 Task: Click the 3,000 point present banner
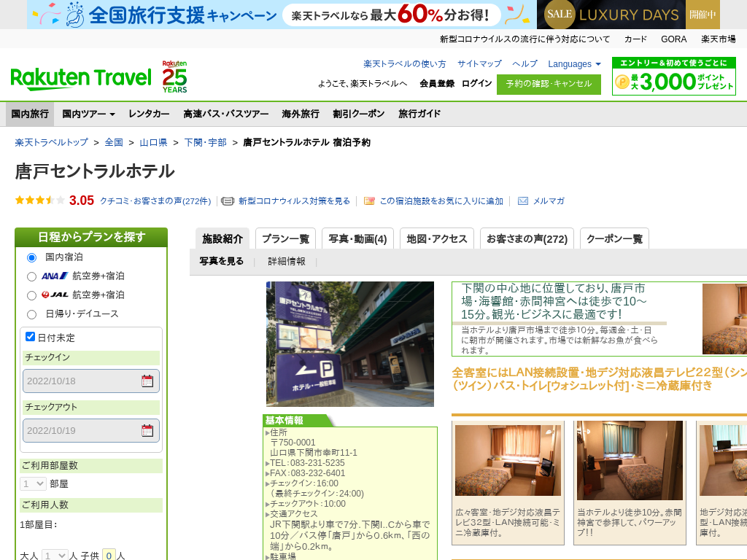click(x=673, y=76)
